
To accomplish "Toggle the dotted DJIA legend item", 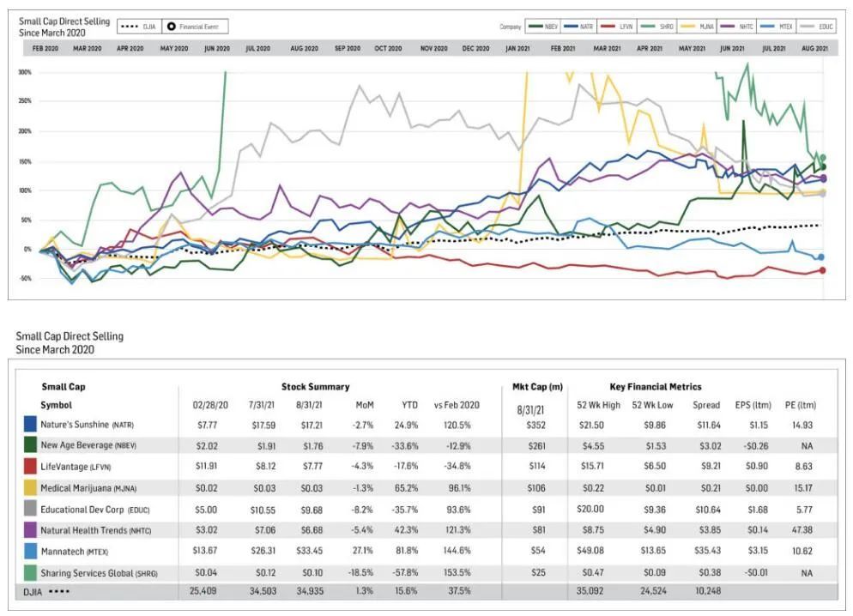I will [x=139, y=27].
